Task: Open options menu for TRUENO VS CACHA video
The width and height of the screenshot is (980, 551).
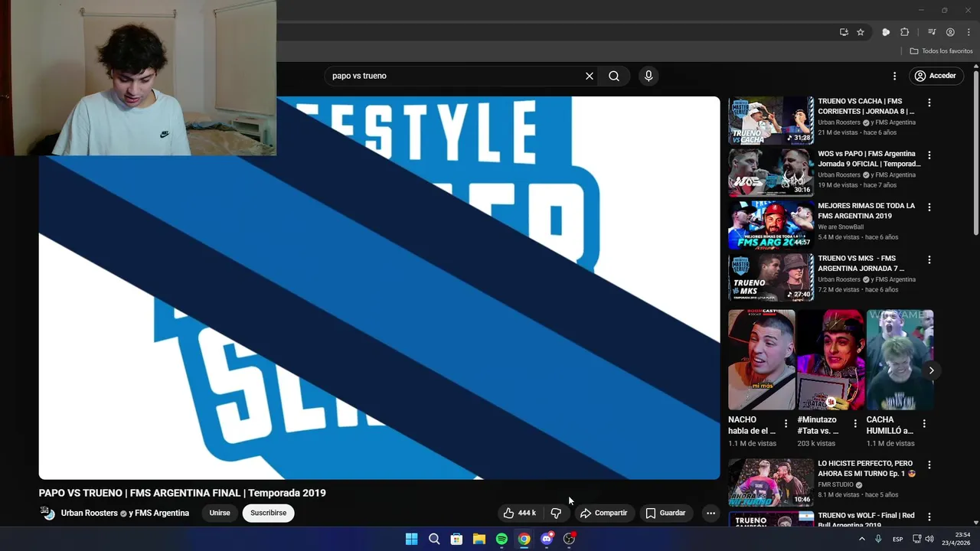Action: pos(929,103)
